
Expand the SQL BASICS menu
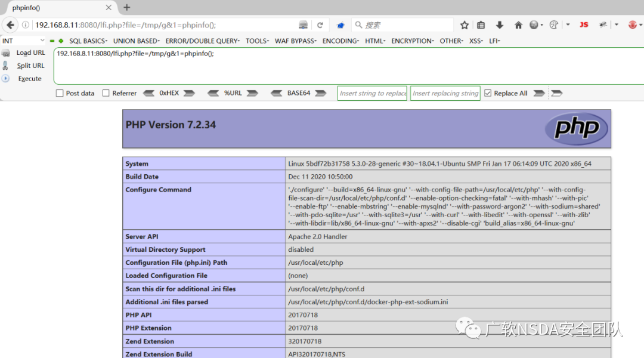click(88, 41)
